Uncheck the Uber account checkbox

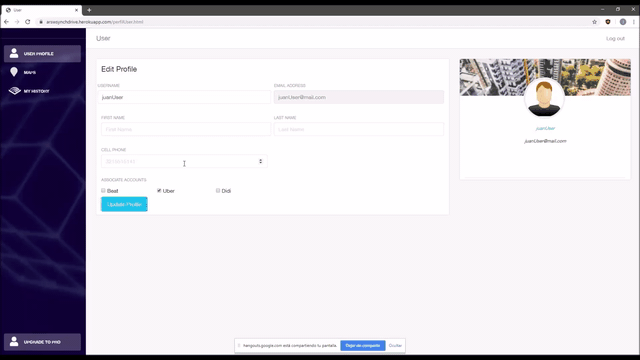pos(159,191)
